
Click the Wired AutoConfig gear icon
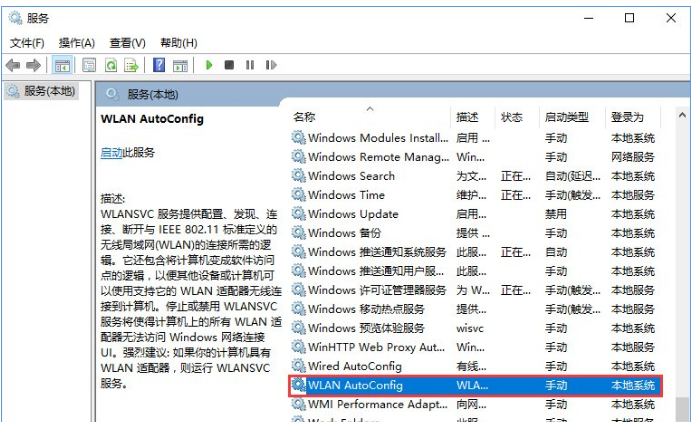pyautogui.click(x=298, y=366)
